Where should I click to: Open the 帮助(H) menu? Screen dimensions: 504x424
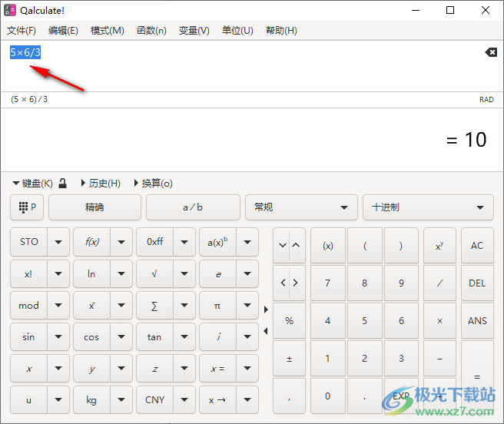coord(281,31)
